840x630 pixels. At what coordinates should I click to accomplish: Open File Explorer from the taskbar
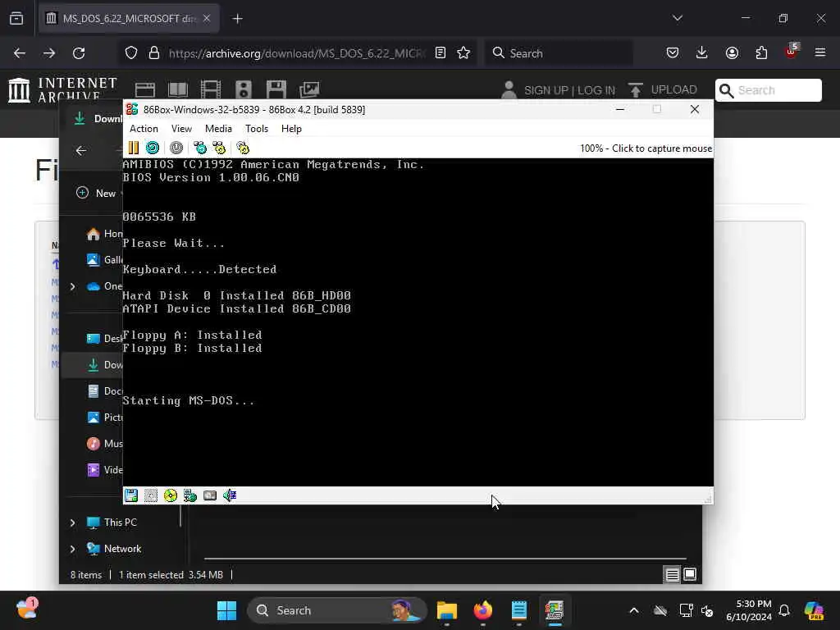(x=447, y=610)
